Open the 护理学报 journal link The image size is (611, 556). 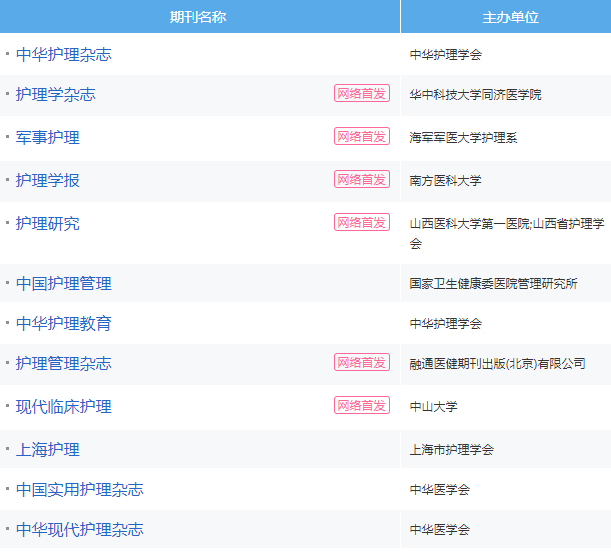(48, 180)
